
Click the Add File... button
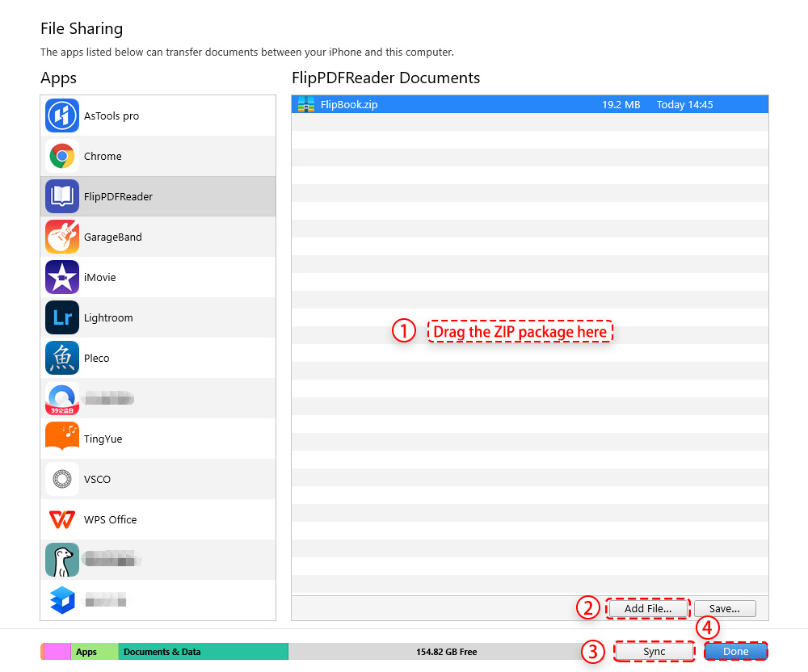click(648, 609)
